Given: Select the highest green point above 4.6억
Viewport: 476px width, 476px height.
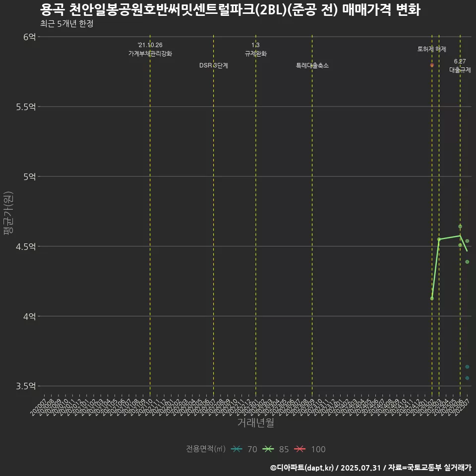Looking at the screenshot, I should (460, 227).
